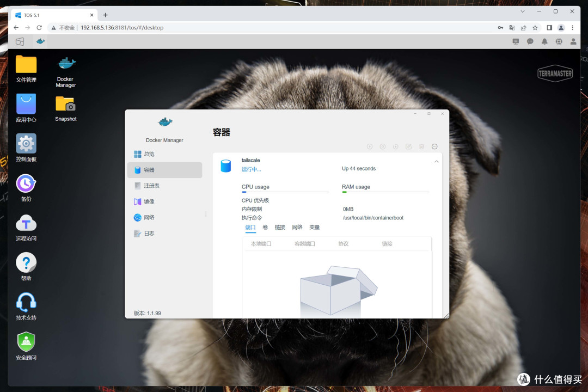Start container using the play icon

(x=369, y=146)
